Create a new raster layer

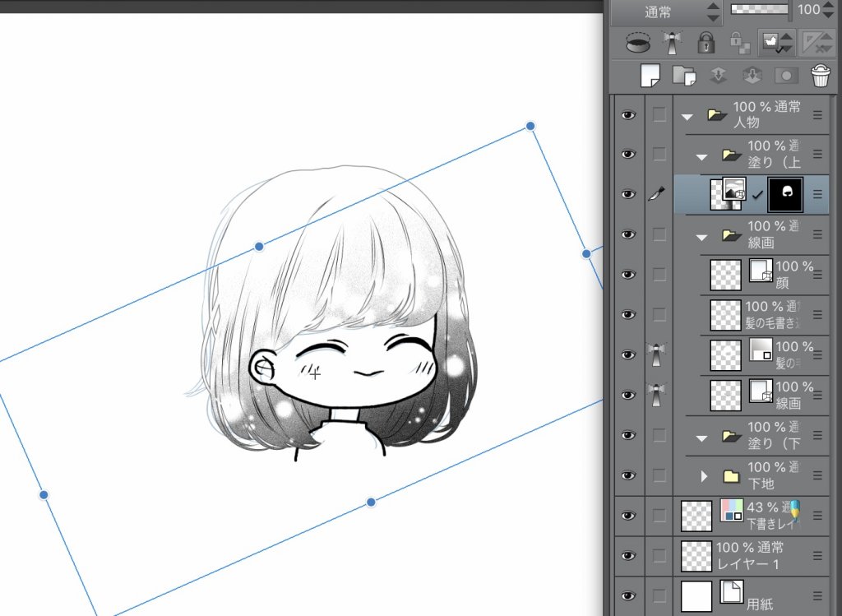click(650, 76)
